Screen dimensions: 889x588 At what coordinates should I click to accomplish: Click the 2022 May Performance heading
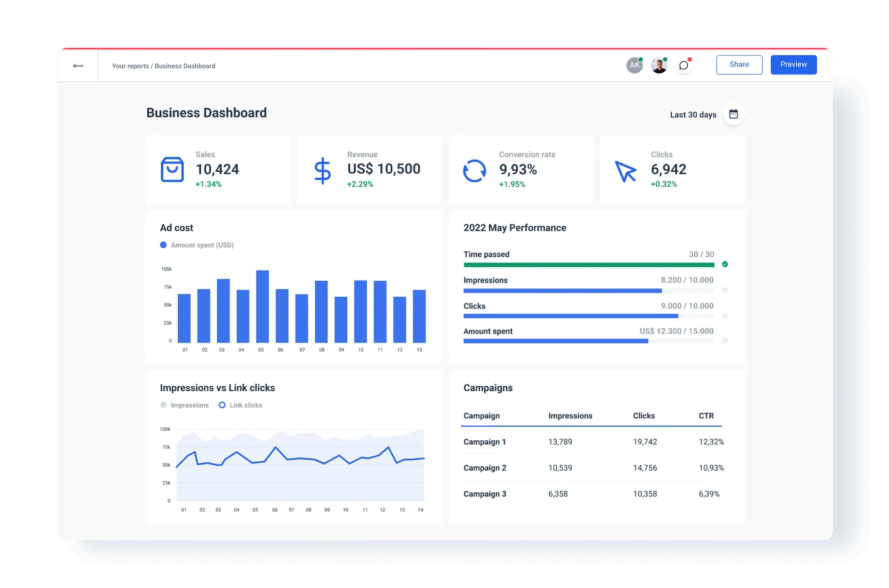515,228
